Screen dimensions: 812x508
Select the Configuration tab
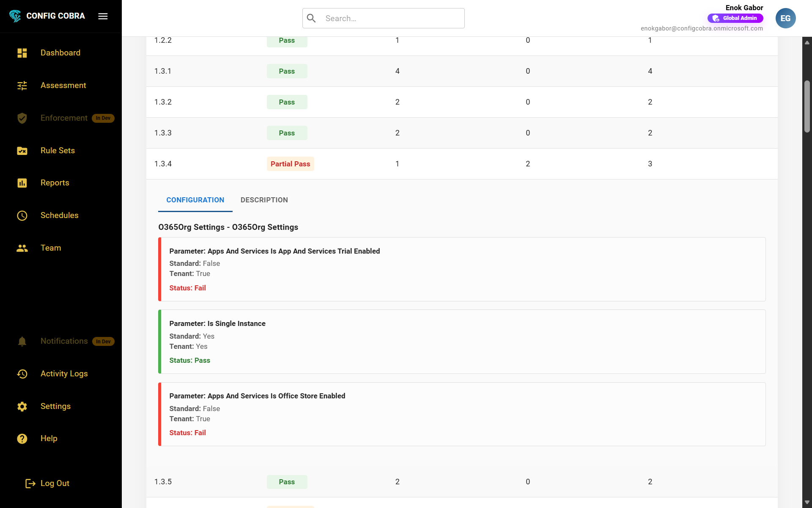(x=195, y=200)
